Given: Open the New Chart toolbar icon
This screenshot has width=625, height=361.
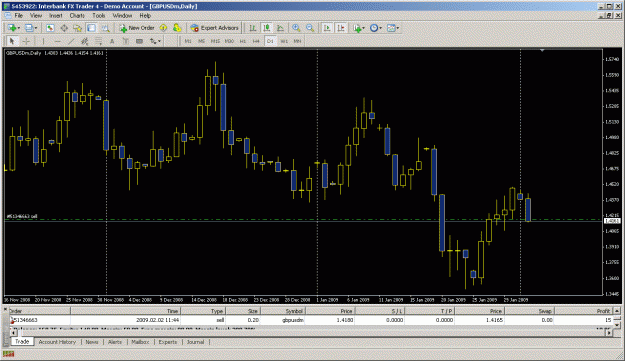Looking at the screenshot, I should (12, 28).
